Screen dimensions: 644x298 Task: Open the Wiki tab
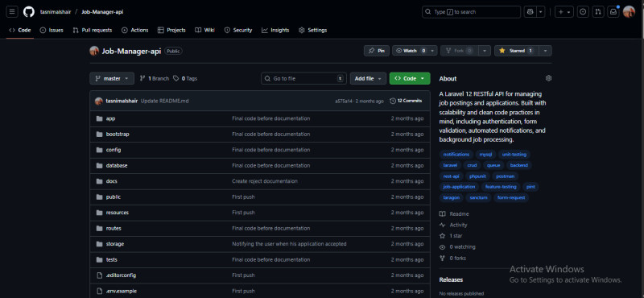[205, 30]
